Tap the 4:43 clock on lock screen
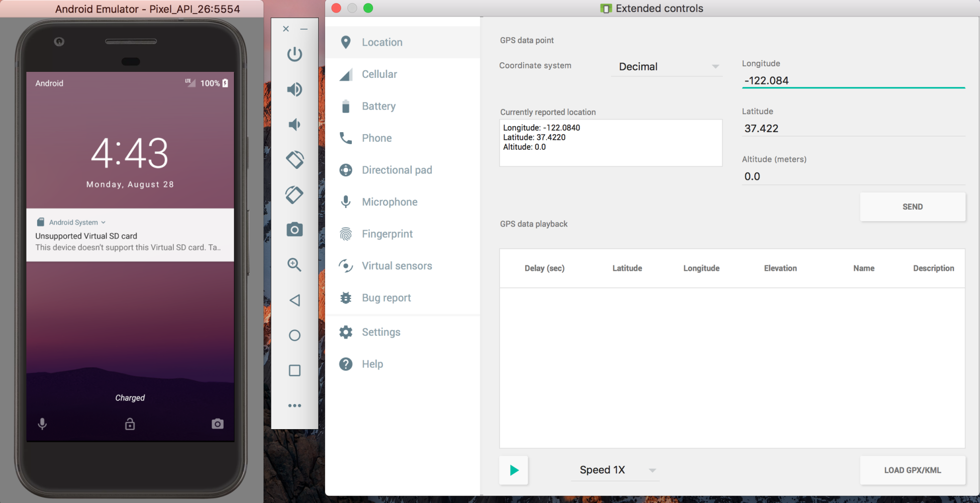The image size is (980, 503). tap(130, 153)
